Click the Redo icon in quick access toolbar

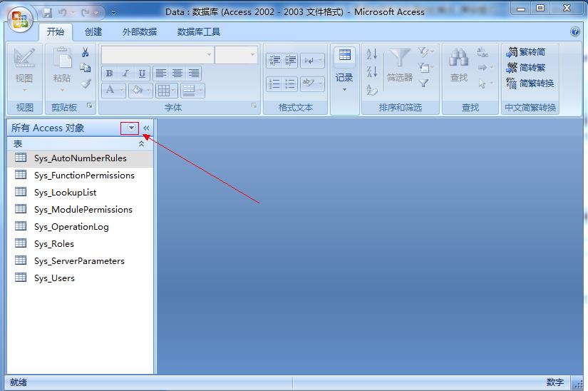point(85,13)
